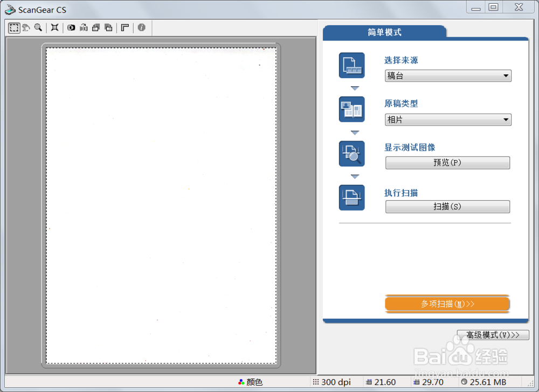The height and width of the screenshot is (392, 539).
Task: Click the ScanGear CS title bar icon
Action: 10,10
